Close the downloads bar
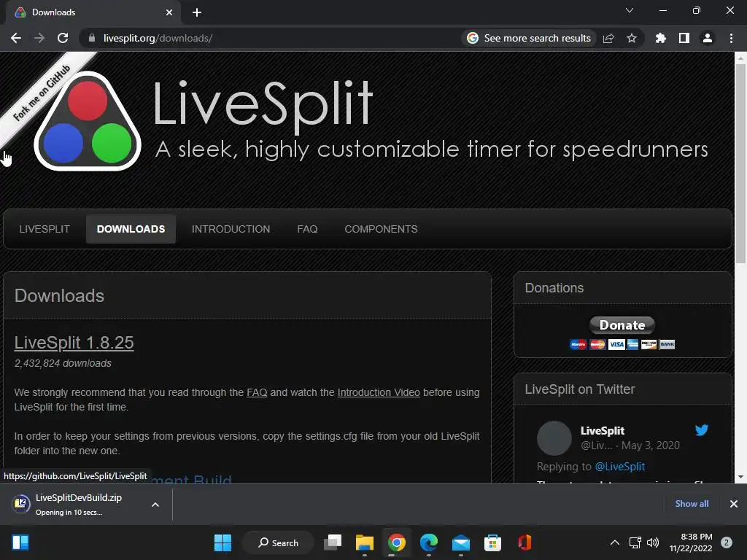747x560 pixels. [734, 504]
